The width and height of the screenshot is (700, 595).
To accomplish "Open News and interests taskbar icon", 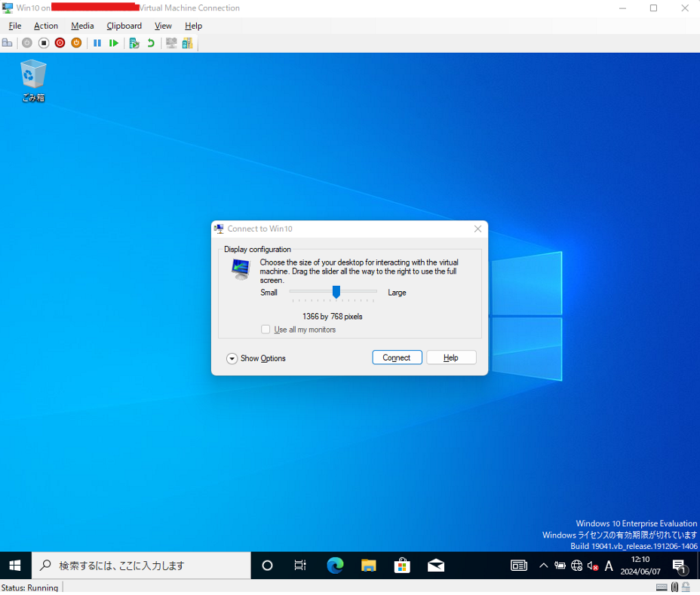I will click(519, 566).
